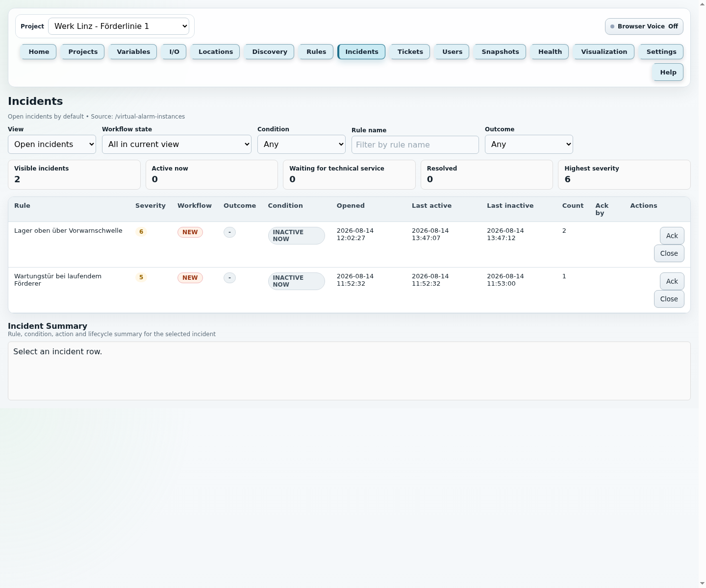Expand the View dropdown showing Open incidents
Image resolution: width=706 pixels, height=588 pixels.
(52, 144)
